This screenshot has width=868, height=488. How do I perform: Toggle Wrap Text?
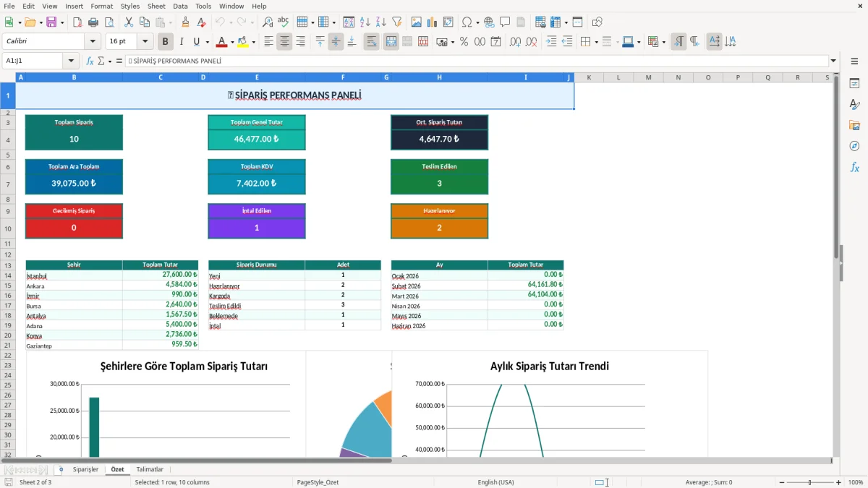click(372, 42)
